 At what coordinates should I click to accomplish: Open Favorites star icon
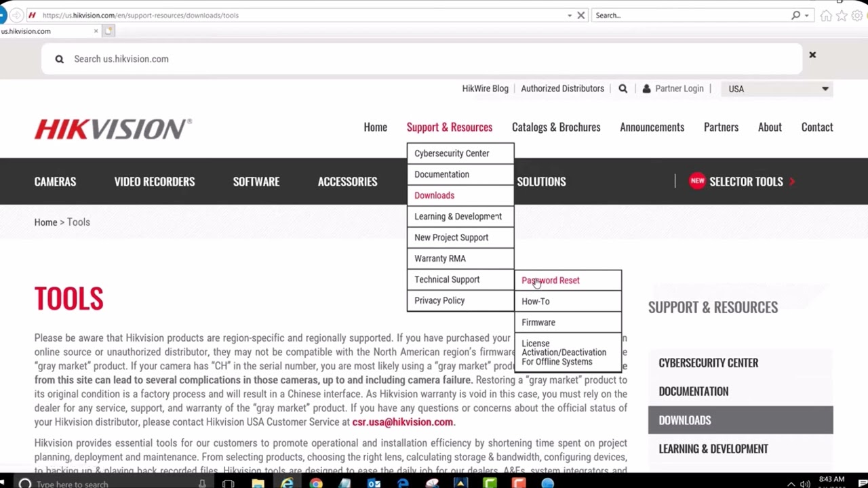(x=842, y=16)
